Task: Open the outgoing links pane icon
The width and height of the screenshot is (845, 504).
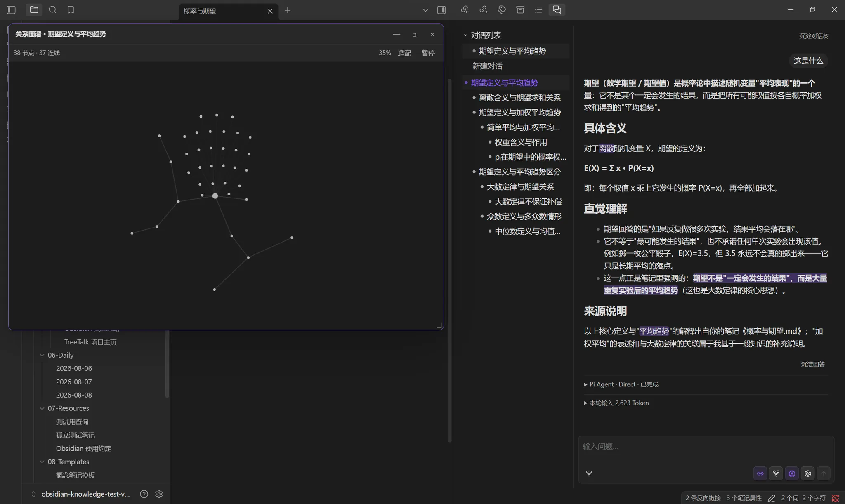Action: coord(484,9)
